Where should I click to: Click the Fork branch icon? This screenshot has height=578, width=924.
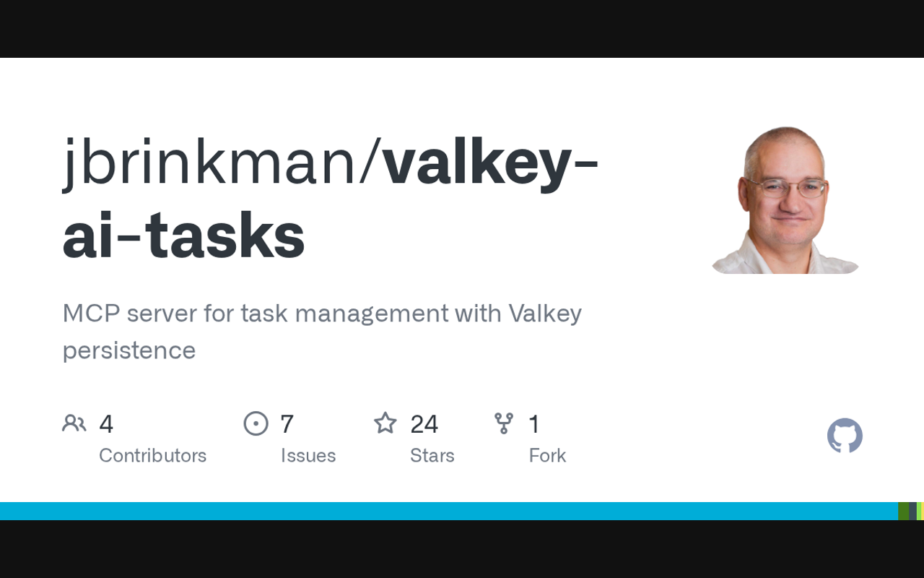coord(504,423)
